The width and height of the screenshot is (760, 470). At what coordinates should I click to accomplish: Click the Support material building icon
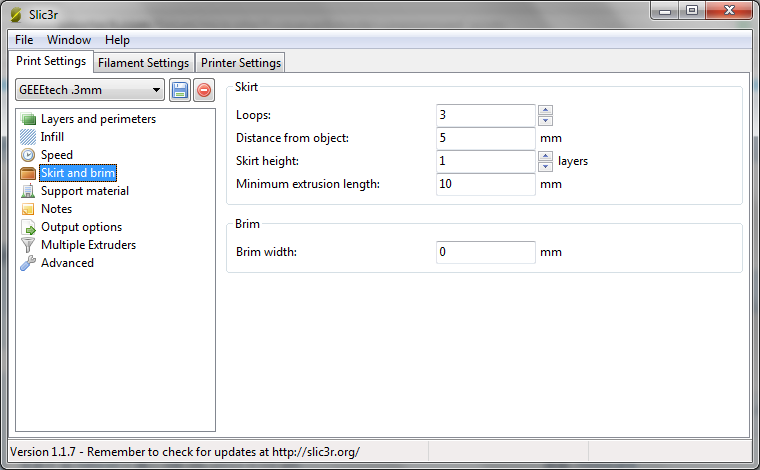(28, 191)
